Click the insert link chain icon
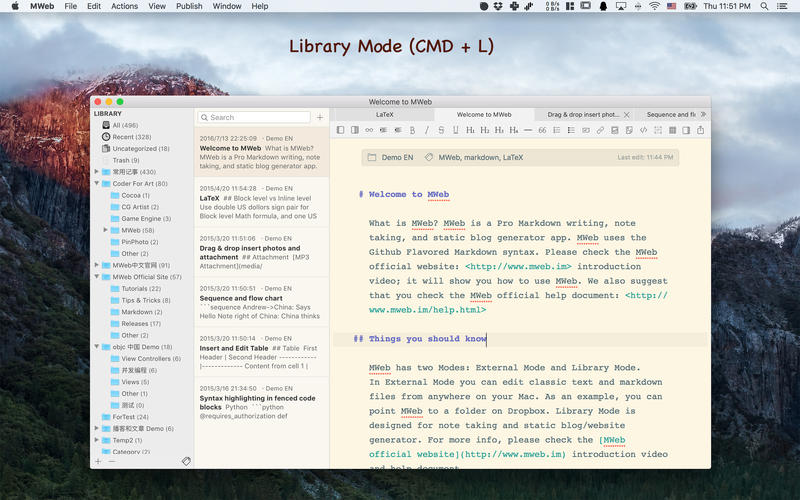Screen dimensions: 800x500 (x=600, y=130)
